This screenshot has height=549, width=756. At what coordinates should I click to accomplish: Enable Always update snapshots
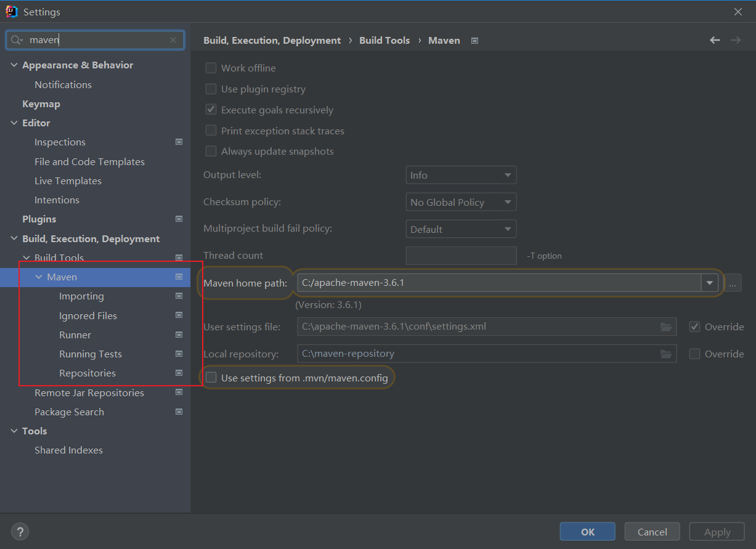(x=211, y=151)
